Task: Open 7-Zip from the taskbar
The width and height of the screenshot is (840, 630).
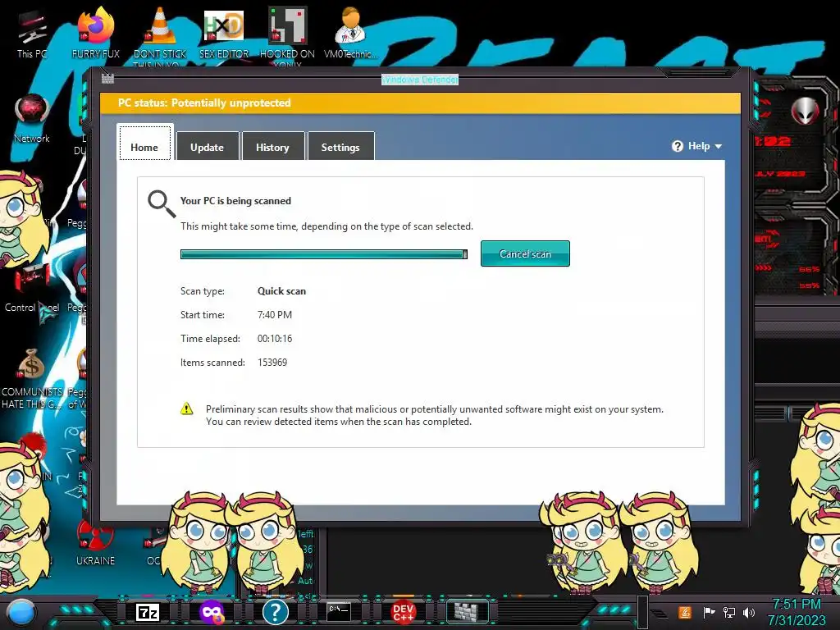Action: [148, 612]
